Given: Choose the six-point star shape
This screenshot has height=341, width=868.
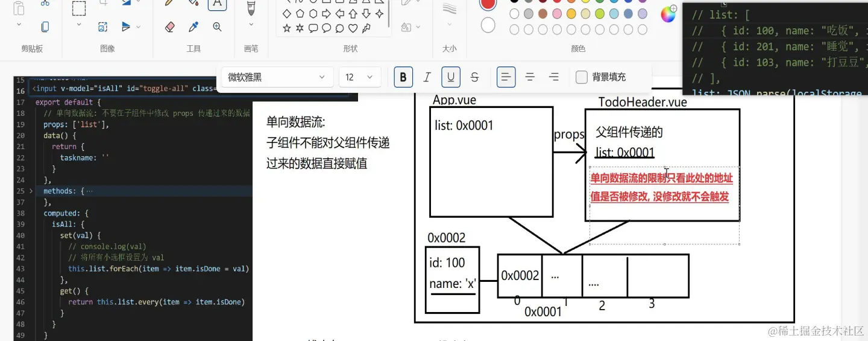Looking at the screenshot, I should click(x=300, y=28).
